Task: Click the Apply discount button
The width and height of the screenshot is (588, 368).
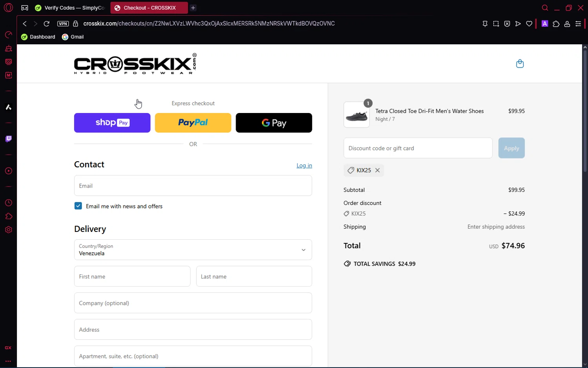Action: (x=512, y=148)
